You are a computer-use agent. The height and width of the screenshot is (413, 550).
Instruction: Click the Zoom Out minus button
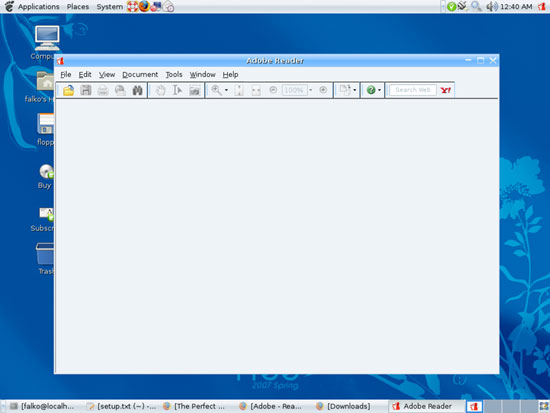pos(273,90)
